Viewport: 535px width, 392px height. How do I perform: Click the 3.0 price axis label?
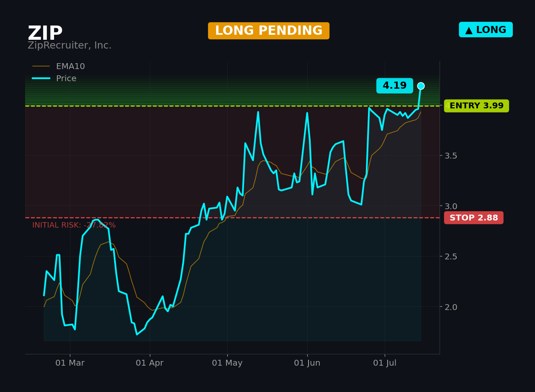(451, 206)
